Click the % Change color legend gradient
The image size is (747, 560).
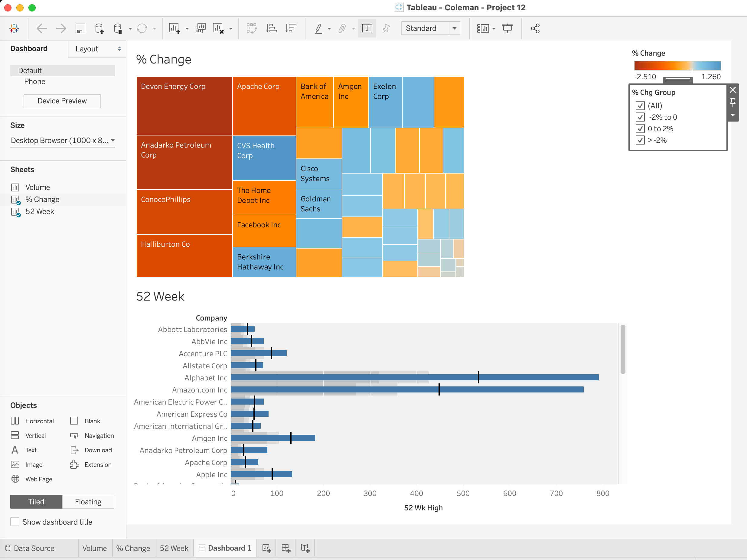(677, 66)
